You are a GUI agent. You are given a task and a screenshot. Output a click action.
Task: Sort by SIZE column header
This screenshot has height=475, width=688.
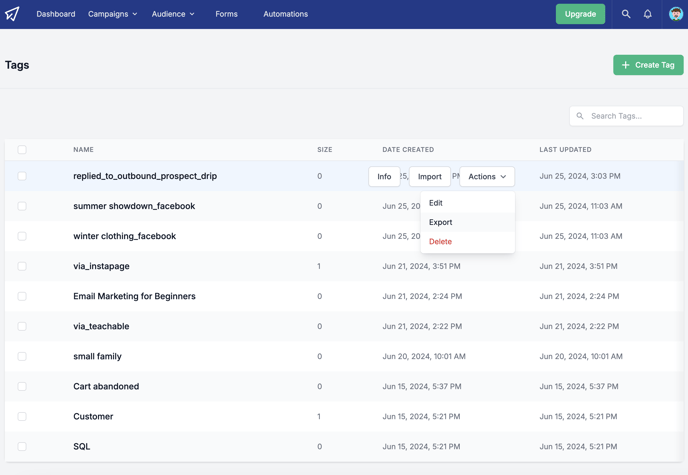(x=325, y=150)
